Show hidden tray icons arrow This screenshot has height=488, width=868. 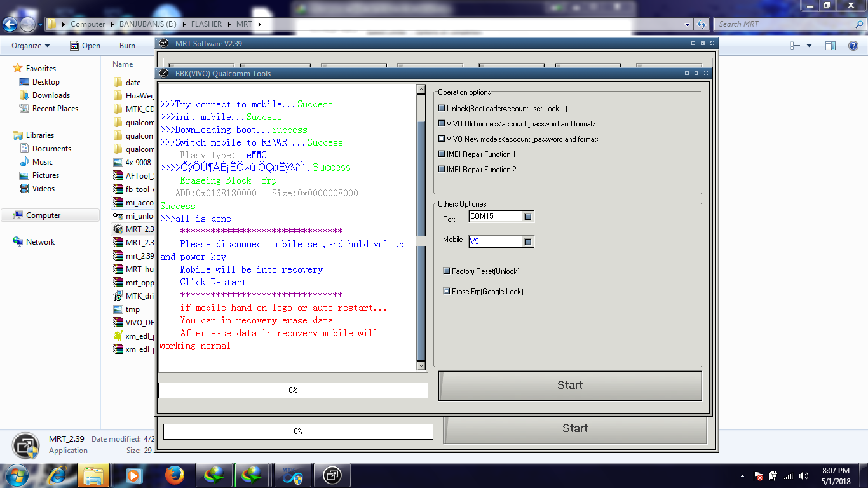[x=743, y=476]
